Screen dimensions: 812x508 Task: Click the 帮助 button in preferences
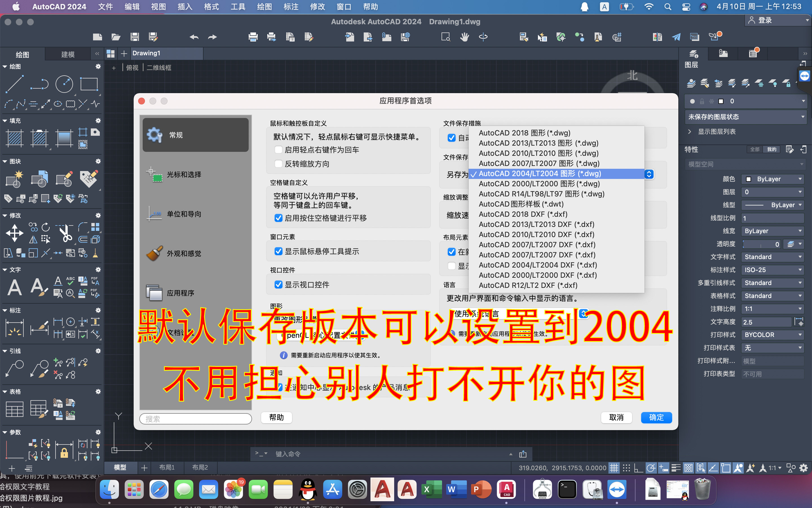[x=277, y=418]
